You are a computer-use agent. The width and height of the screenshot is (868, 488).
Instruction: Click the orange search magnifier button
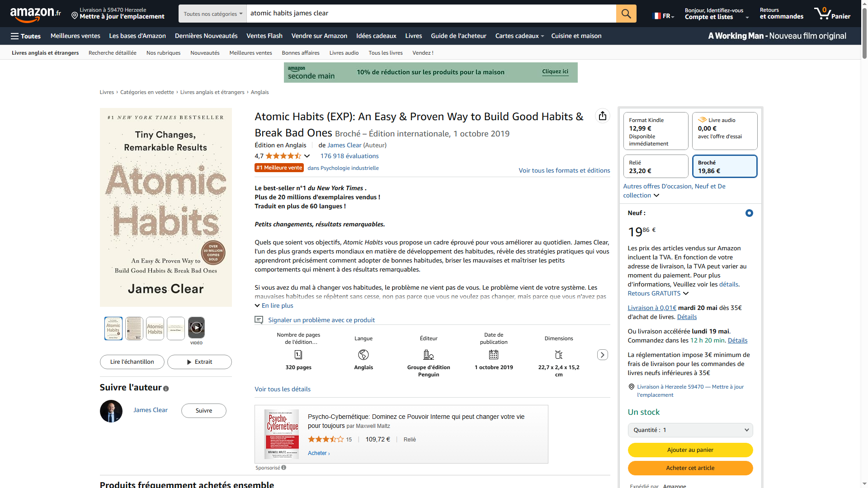626,14
